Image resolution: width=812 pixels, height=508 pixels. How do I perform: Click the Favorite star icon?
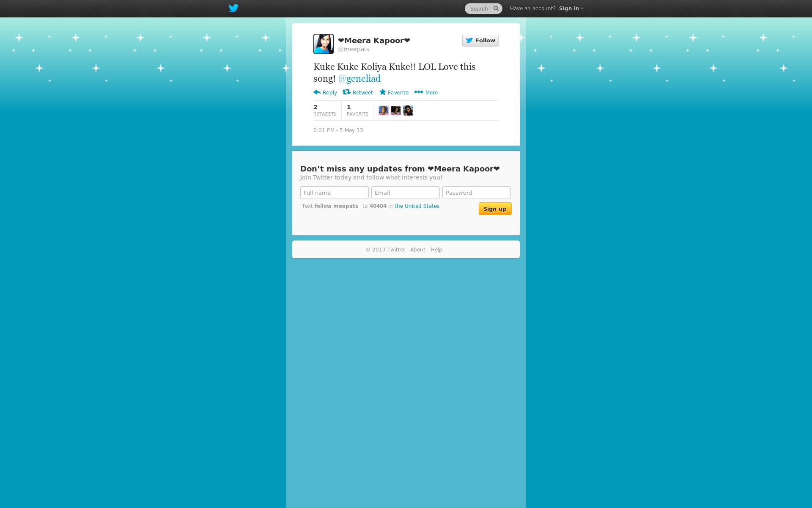tap(383, 92)
